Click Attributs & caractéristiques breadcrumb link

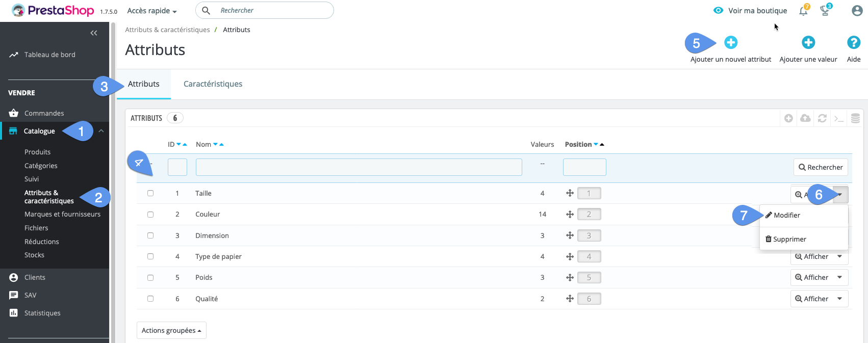pyautogui.click(x=167, y=30)
